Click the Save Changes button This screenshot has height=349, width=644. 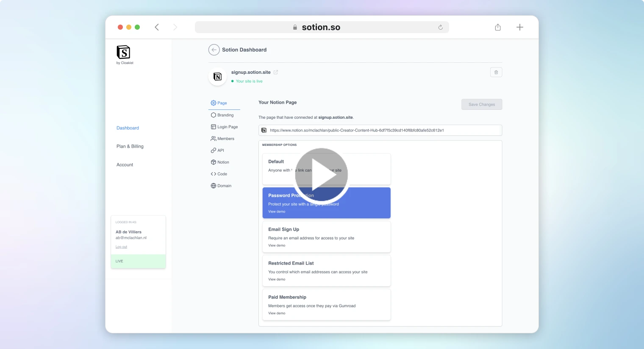click(x=482, y=104)
